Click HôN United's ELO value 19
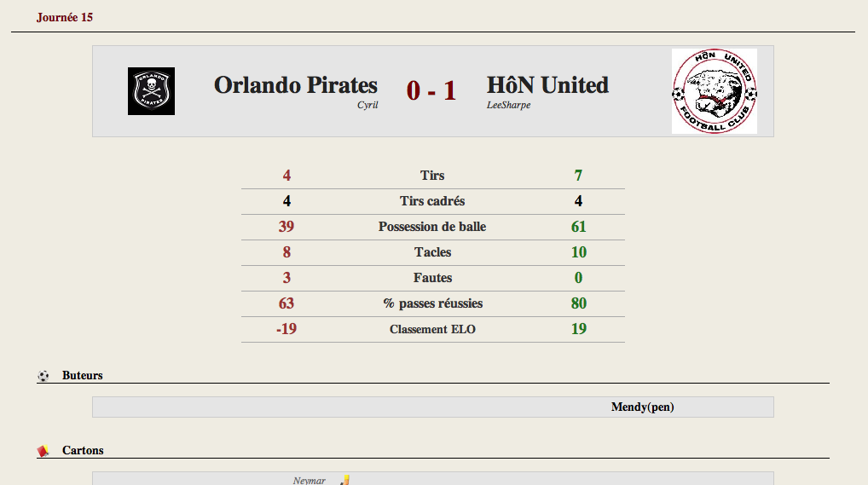The height and width of the screenshot is (485, 868). click(578, 329)
